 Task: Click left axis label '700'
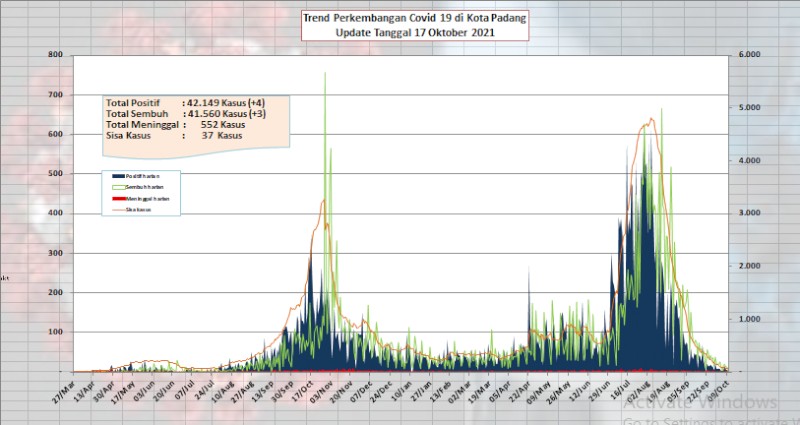click(x=55, y=94)
